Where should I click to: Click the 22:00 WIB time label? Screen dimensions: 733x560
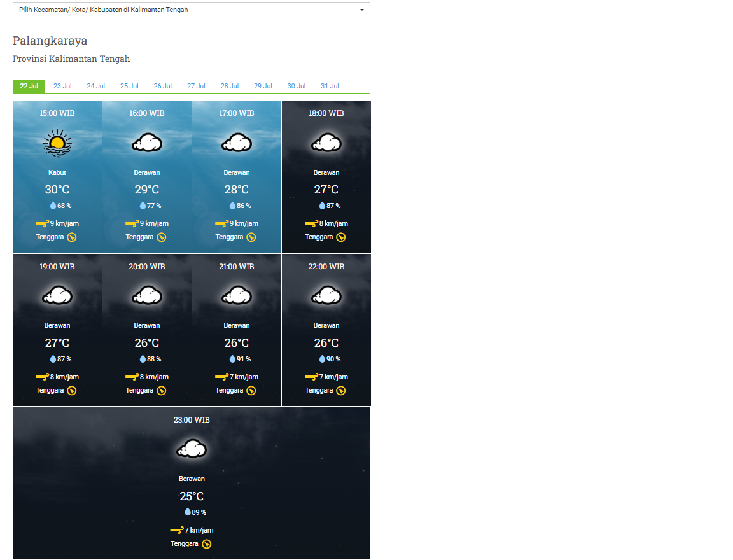326,267
